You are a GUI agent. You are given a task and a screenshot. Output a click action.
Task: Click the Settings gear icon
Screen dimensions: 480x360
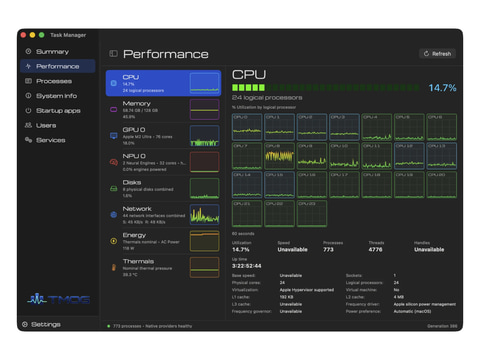(x=25, y=324)
